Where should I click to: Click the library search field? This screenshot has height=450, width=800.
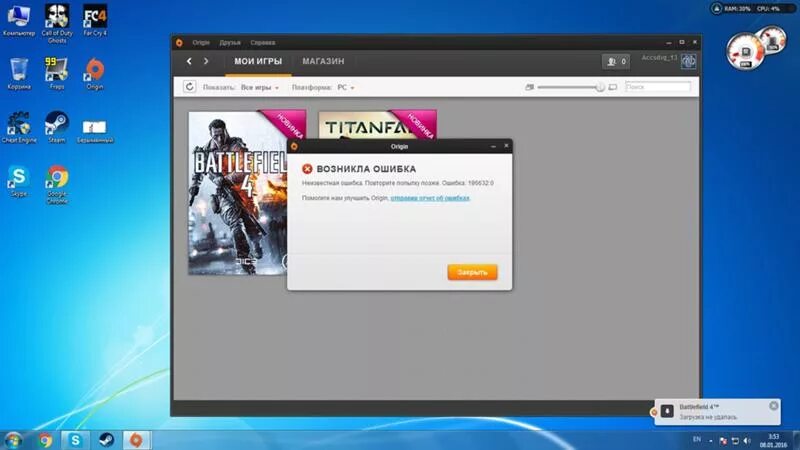coord(658,87)
